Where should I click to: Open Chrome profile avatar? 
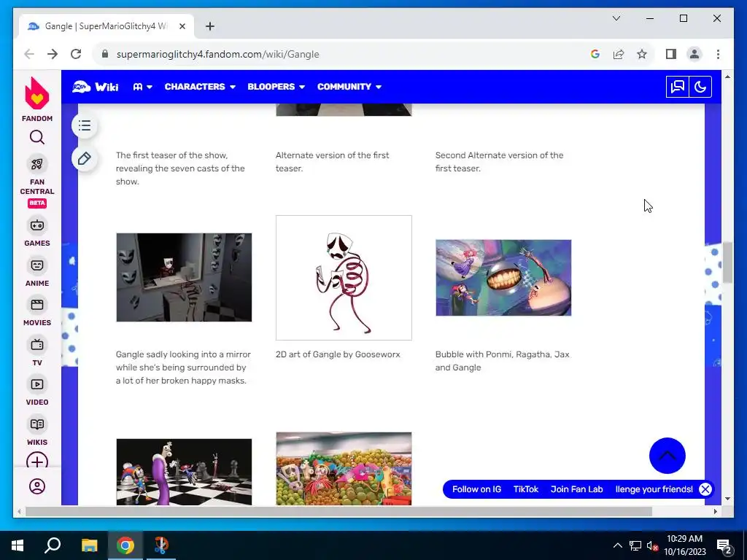click(694, 54)
